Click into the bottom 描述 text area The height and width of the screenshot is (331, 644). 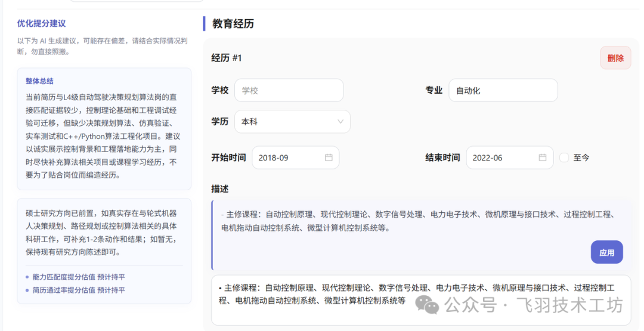tap(421, 300)
